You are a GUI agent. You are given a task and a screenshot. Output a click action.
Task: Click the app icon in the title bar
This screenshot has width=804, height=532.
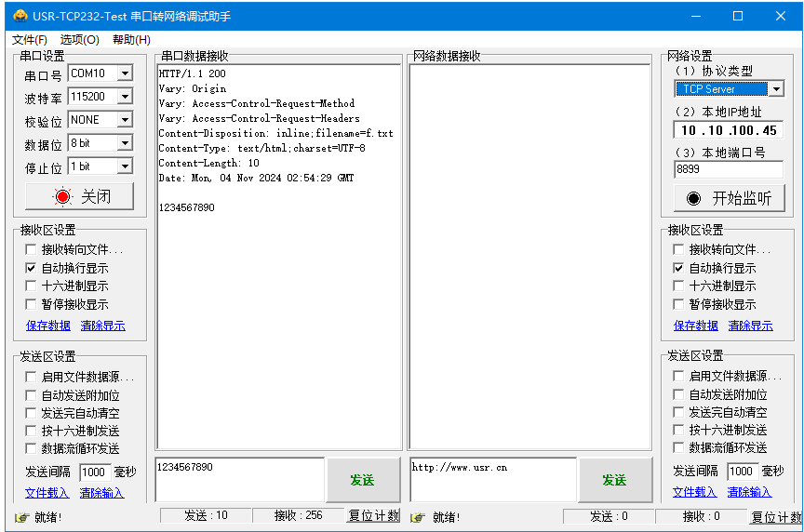pyautogui.click(x=20, y=16)
